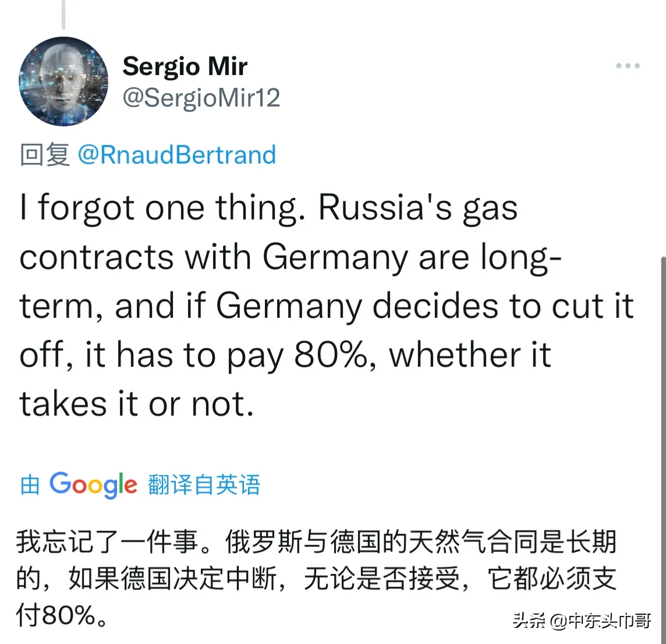The width and height of the screenshot is (666, 644).
Task: Click the @中东头巾哥 watermark handle
Action: (600, 621)
